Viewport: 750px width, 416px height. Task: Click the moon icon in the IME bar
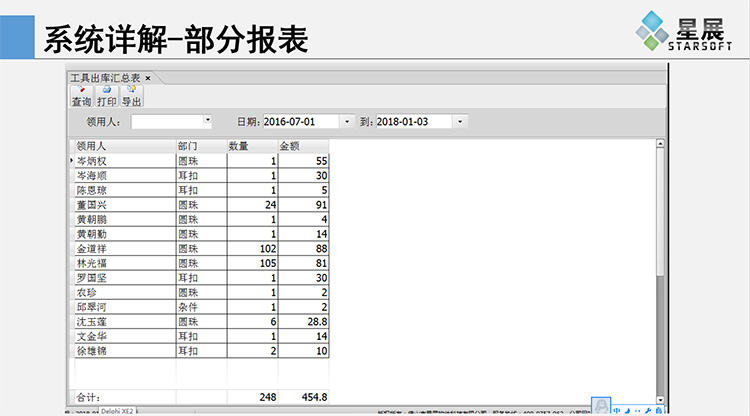(x=627, y=410)
